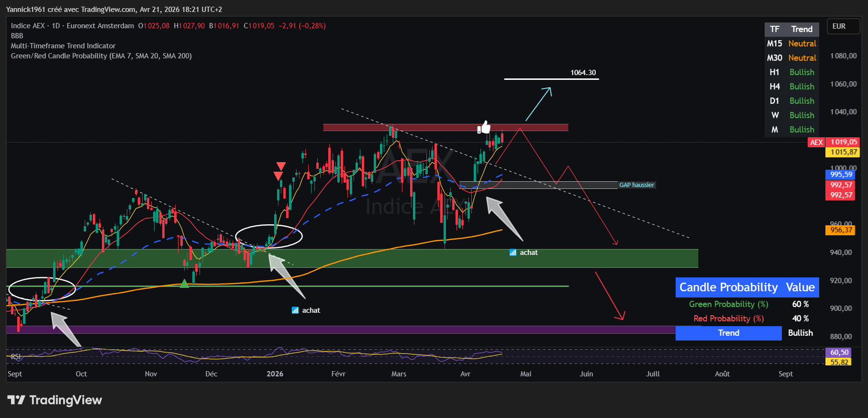Click the Red Probability (%) row label
The image size is (868, 418).
pos(728,319)
